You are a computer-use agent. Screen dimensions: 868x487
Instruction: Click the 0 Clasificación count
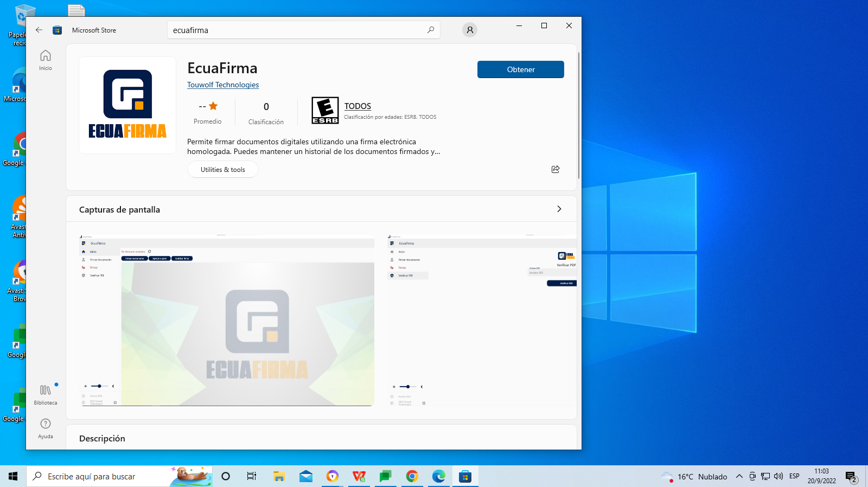tap(266, 113)
